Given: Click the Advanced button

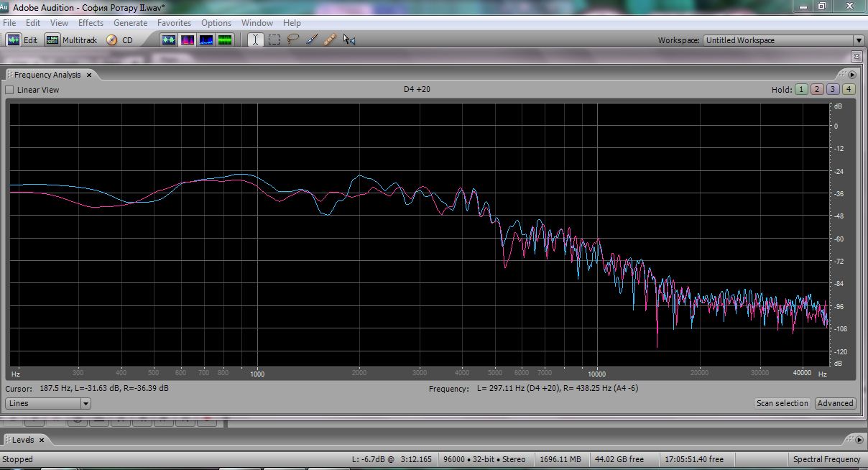Looking at the screenshot, I should click(x=835, y=403).
